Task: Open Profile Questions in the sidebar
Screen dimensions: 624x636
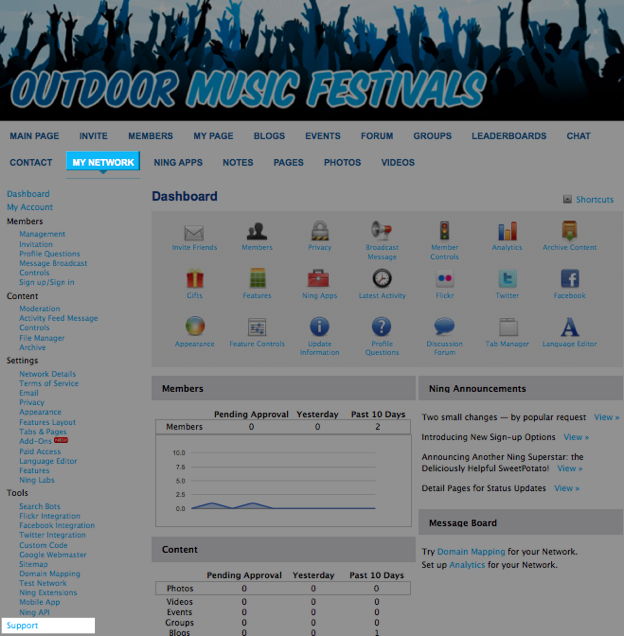Action: [49, 254]
